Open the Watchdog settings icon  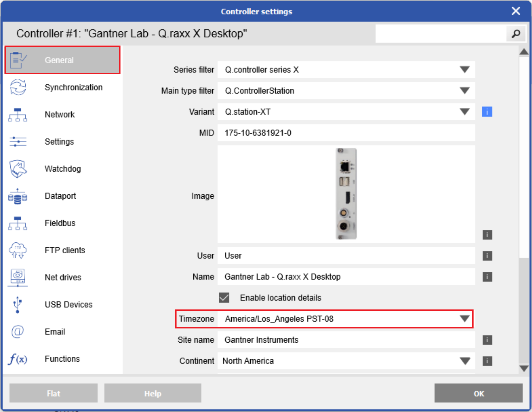(x=18, y=169)
